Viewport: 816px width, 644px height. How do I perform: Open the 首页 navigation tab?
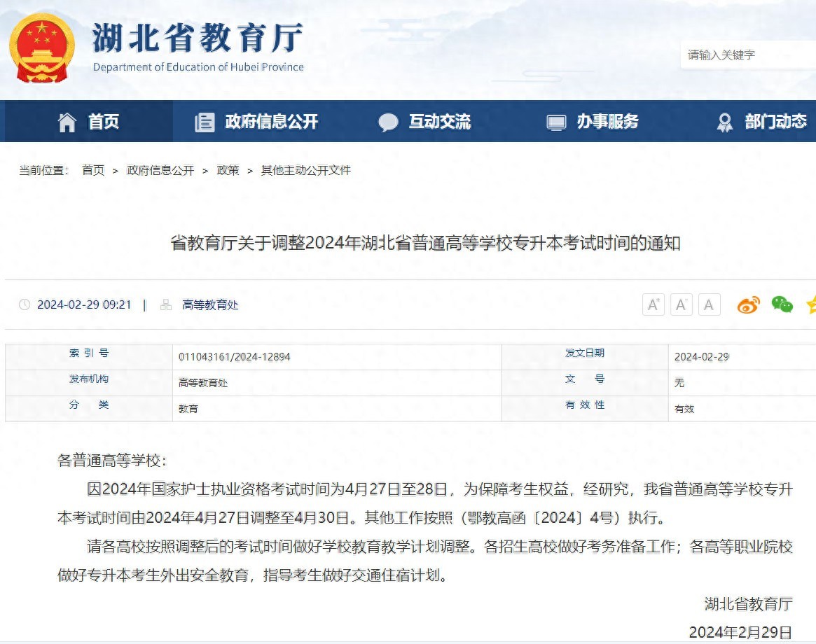[103, 122]
